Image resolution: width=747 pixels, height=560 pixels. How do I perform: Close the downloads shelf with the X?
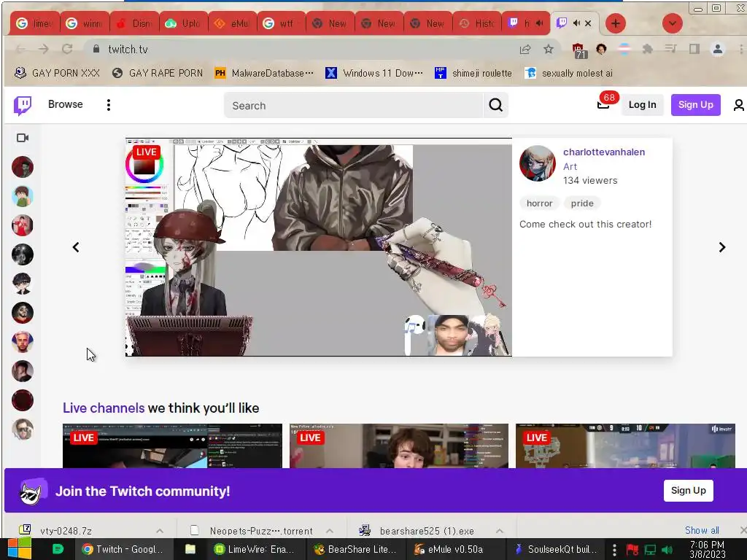pos(742,530)
